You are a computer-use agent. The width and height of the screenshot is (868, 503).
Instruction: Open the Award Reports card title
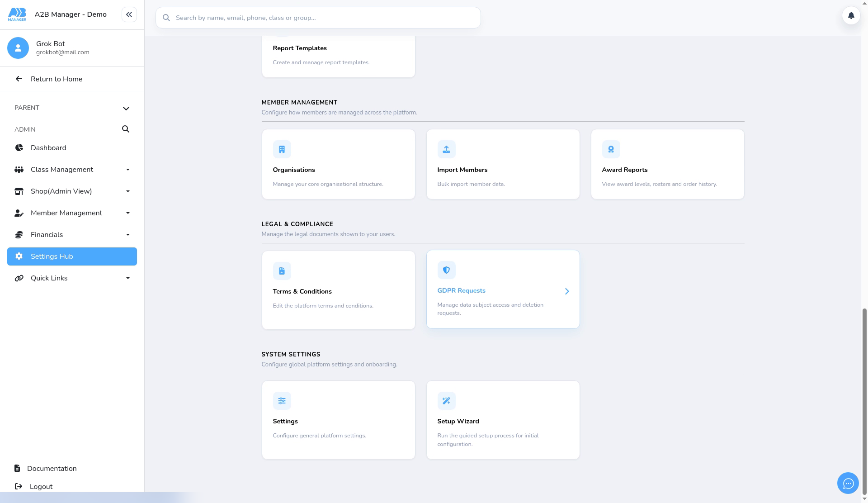[624, 170]
